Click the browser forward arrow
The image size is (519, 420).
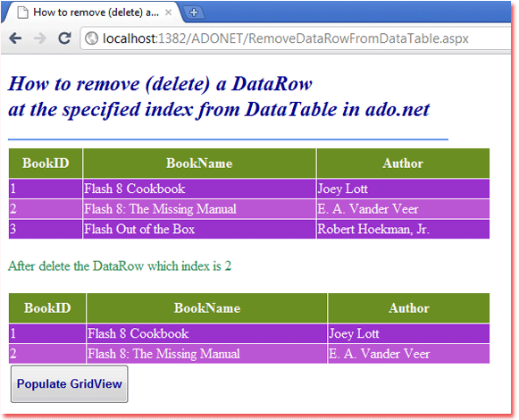40,38
